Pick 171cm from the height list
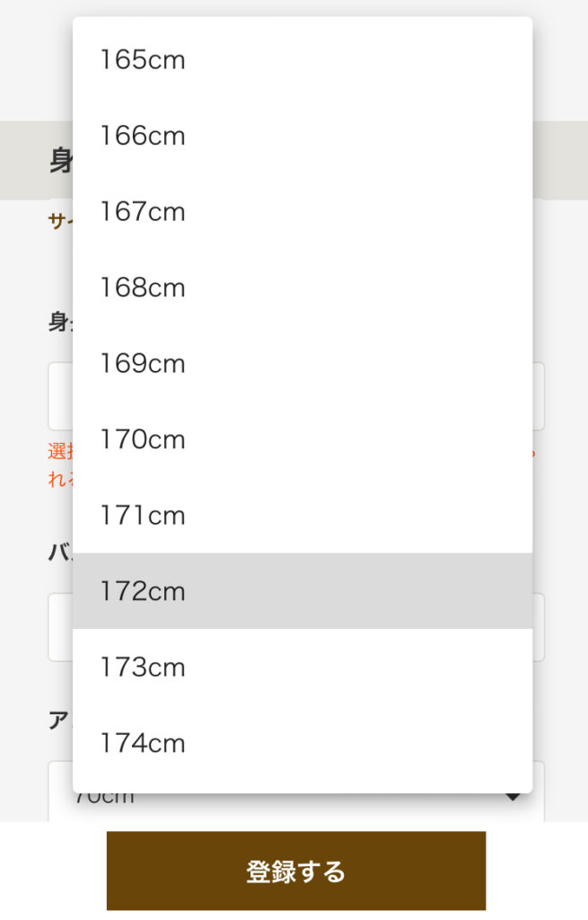 coord(143,516)
